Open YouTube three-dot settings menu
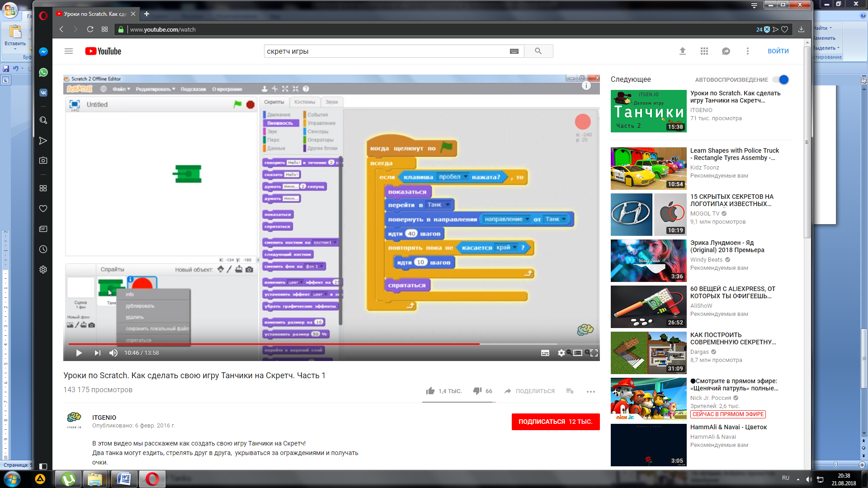Image resolution: width=868 pixels, height=488 pixels. pyautogui.click(x=748, y=51)
